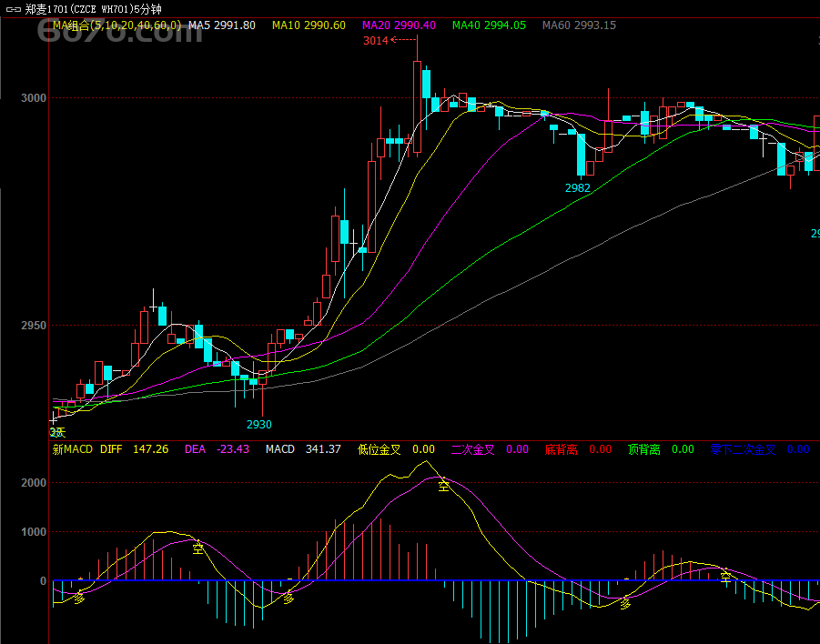
Task: Click the 2982 low price label
Action: point(578,188)
